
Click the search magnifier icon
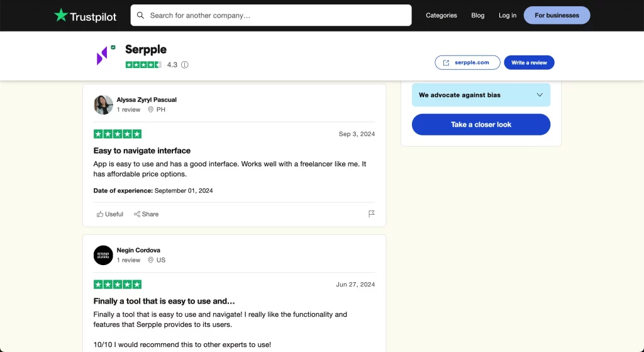140,15
